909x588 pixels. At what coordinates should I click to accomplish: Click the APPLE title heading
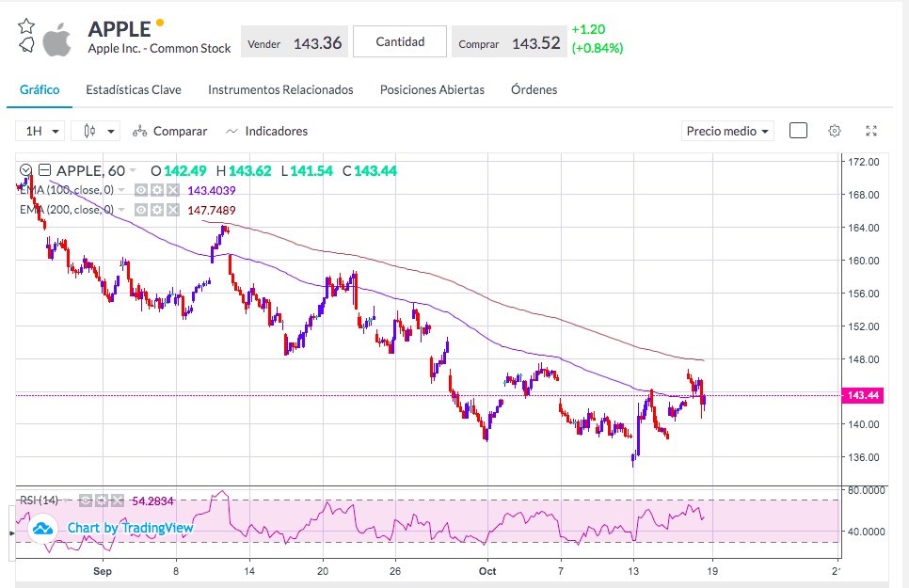coord(120,29)
